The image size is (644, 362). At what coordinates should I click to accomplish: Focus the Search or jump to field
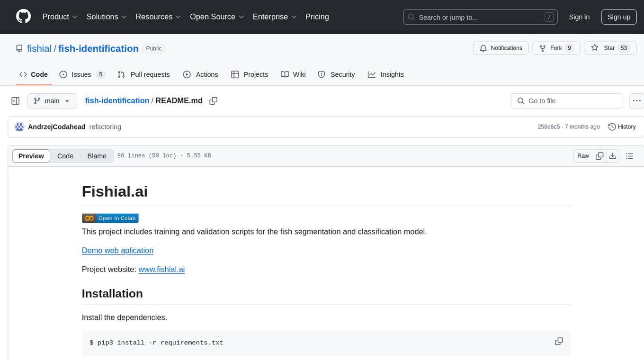tap(480, 17)
